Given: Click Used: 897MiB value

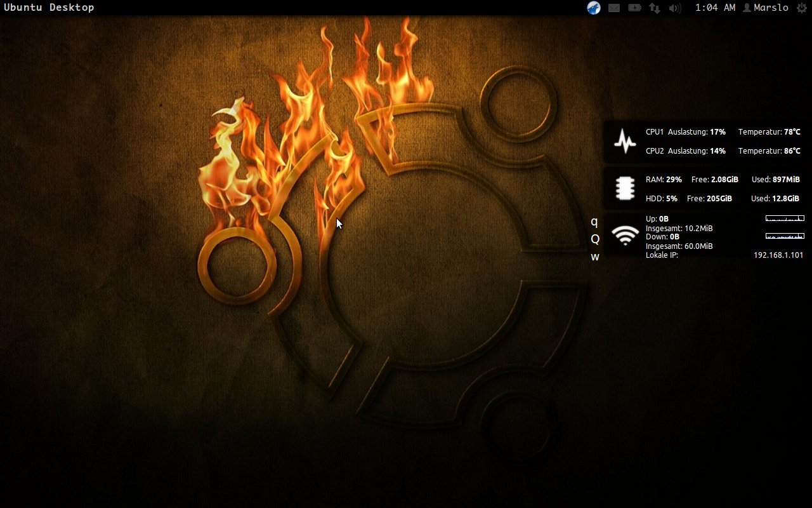Looking at the screenshot, I should click(x=776, y=180).
